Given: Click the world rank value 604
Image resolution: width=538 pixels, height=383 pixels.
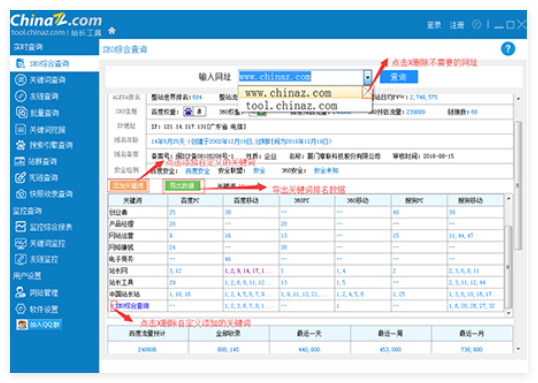Looking at the screenshot, I should pos(197,97).
